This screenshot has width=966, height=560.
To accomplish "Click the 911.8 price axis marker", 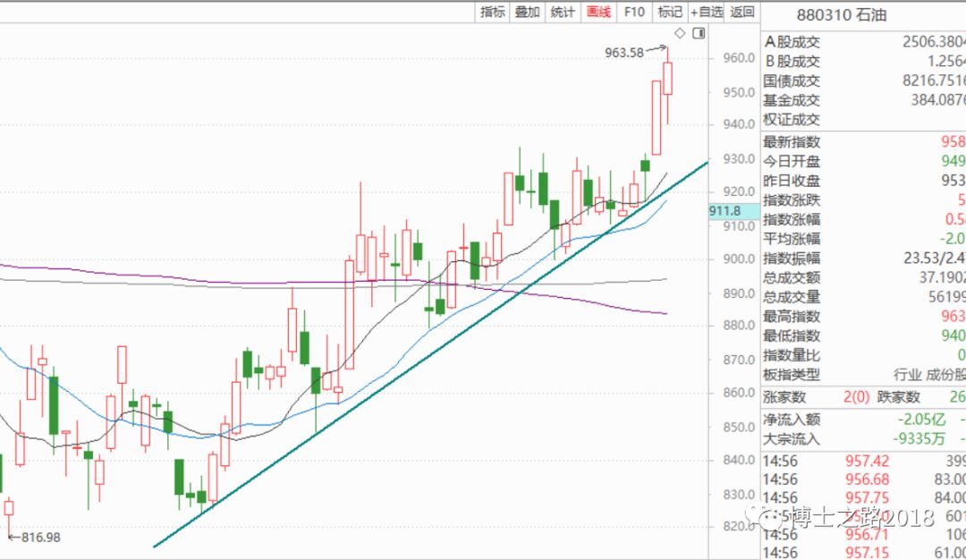I will tap(733, 211).
